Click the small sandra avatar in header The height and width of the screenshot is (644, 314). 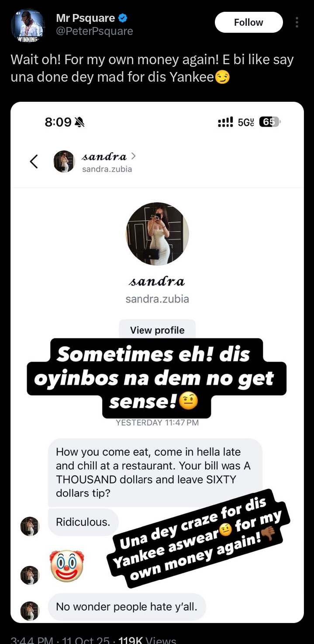[64, 161]
